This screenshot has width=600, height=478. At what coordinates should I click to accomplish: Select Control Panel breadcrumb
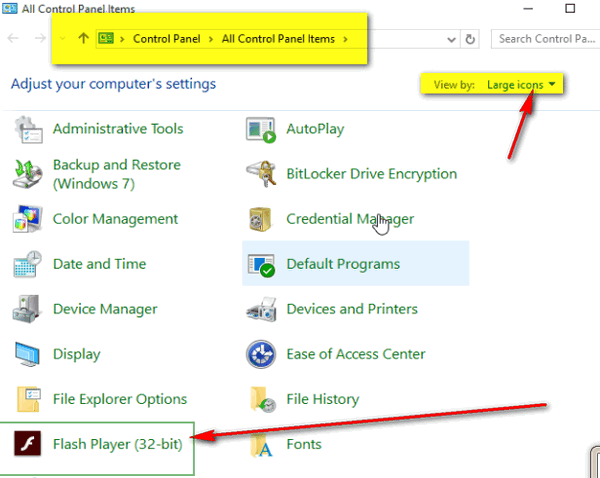(x=166, y=39)
